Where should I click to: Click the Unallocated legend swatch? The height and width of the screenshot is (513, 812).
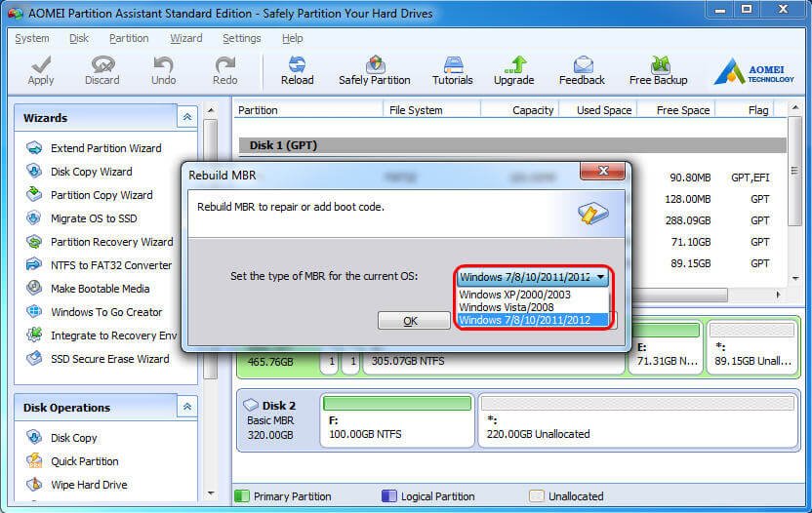tap(537, 495)
